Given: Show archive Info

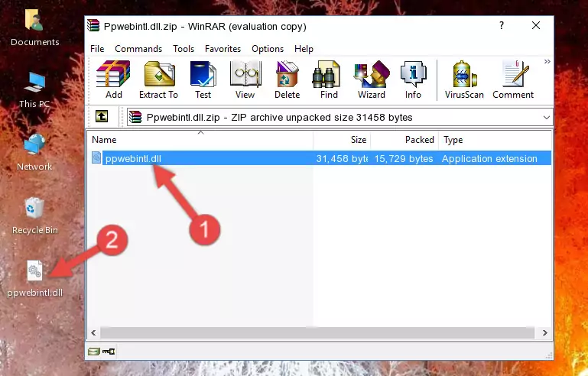Looking at the screenshot, I should click(413, 79).
